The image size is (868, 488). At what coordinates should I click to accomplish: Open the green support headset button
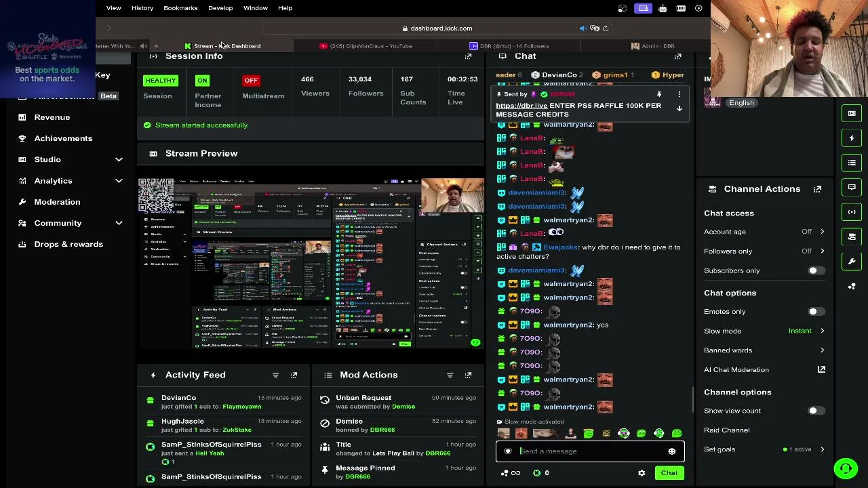click(x=845, y=468)
